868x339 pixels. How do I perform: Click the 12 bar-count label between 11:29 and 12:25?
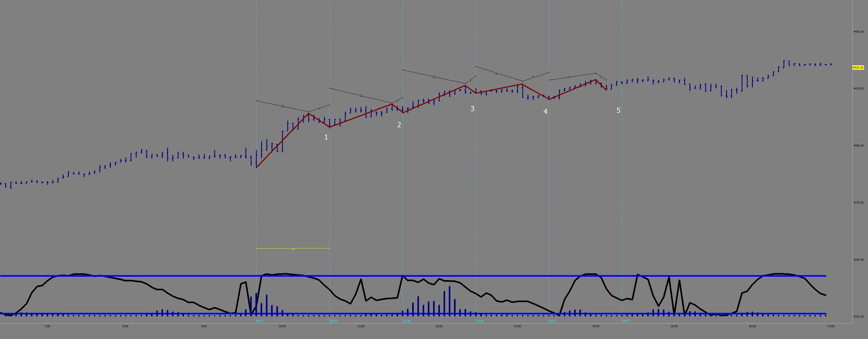coord(434,77)
